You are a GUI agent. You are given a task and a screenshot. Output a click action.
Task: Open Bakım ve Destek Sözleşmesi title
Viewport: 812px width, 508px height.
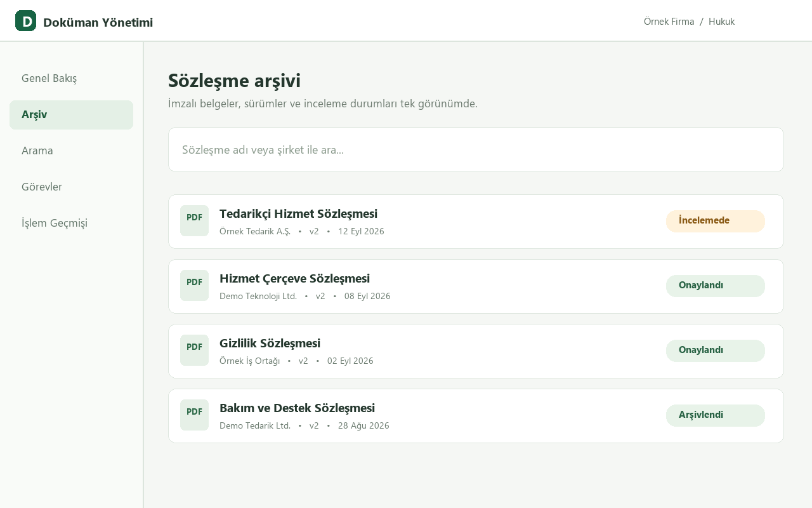point(297,408)
